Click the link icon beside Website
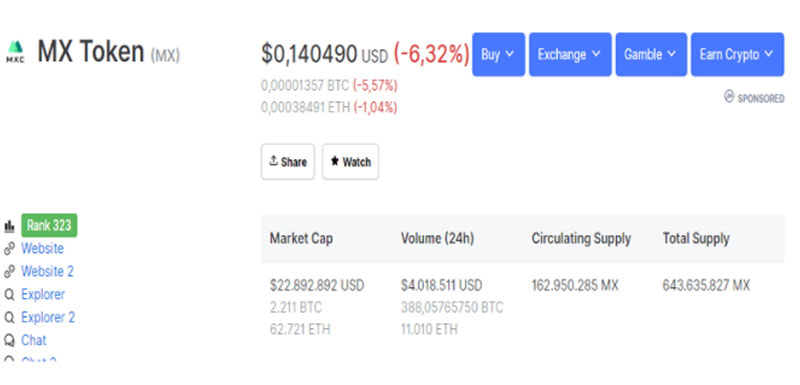 (9, 249)
